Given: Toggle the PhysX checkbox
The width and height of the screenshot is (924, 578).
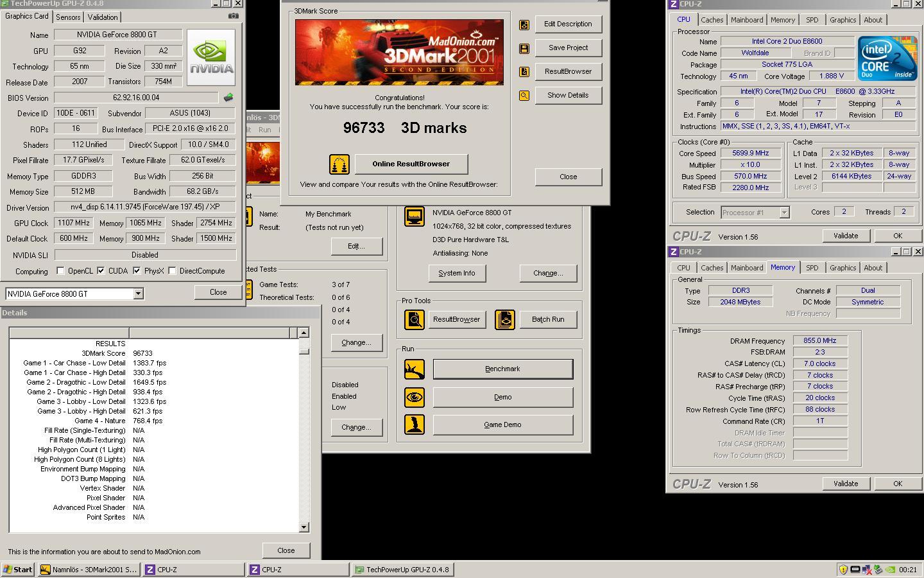Looking at the screenshot, I should coord(137,271).
